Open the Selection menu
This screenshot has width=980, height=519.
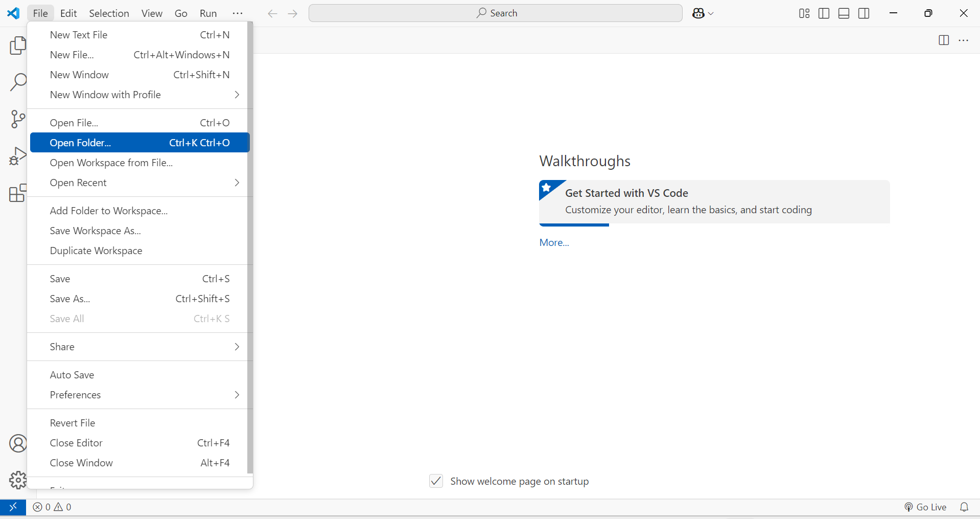point(109,13)
